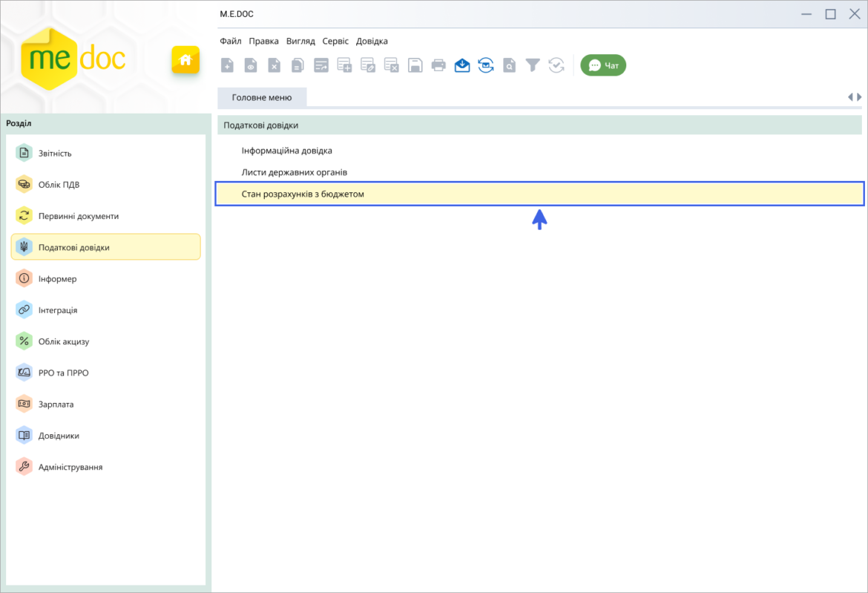This screenshot has height=593, width=868.
Task: Click the edit table row pencil icon
Action: (x=368, y=65)
